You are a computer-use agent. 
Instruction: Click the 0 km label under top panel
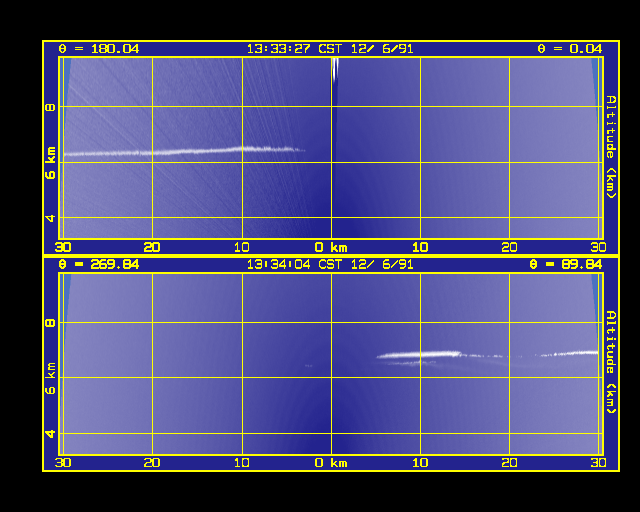[x=331, y=247]
